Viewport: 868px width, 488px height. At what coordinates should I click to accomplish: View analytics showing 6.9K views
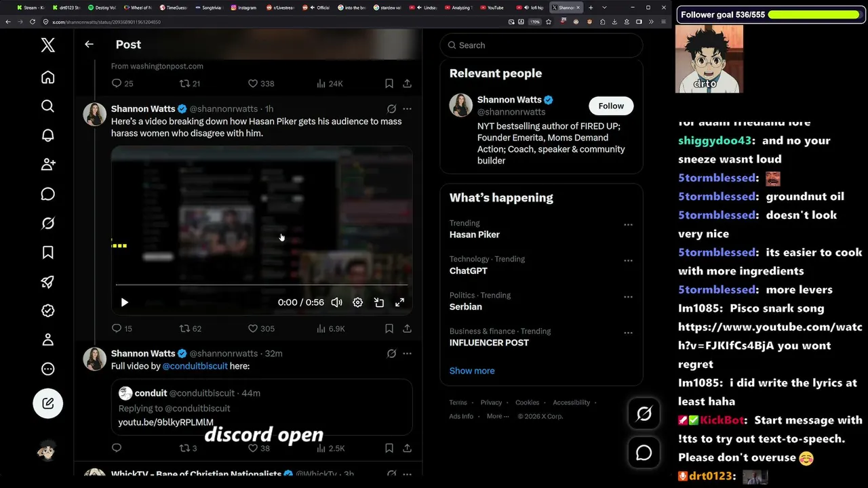331,329
